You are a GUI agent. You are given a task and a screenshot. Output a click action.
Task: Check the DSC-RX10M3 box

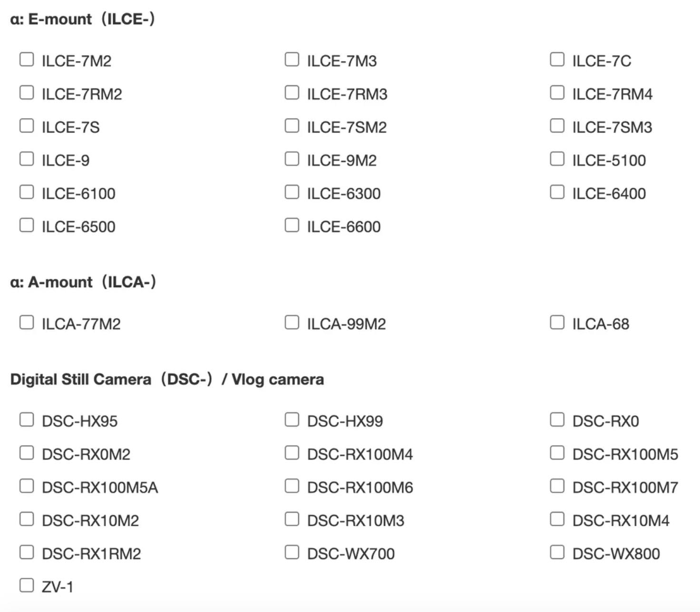292,519
